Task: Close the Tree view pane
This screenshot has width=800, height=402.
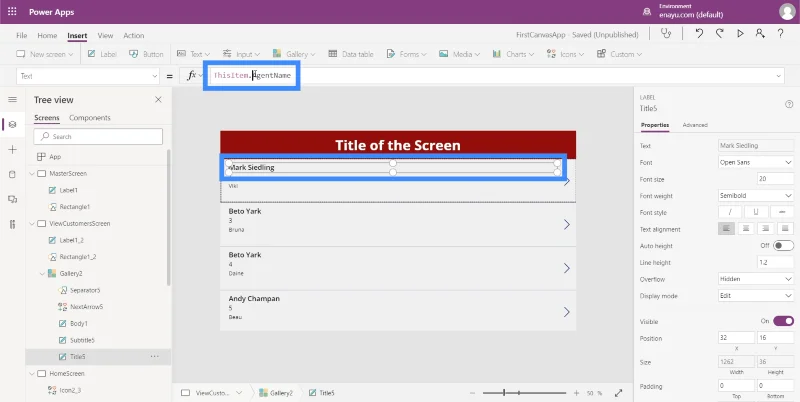Action: (x=158, y=99)
